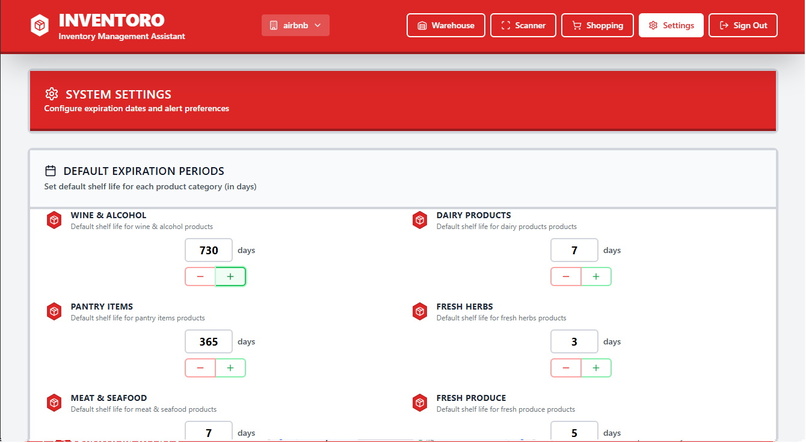Click the Dairy Products 7 days field

pos(574,250)
